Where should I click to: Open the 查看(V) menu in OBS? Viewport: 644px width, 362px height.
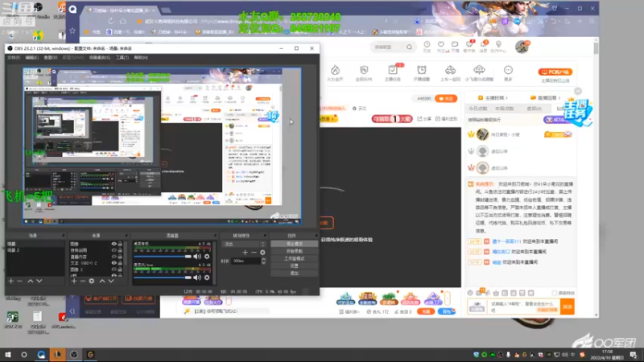51,58
